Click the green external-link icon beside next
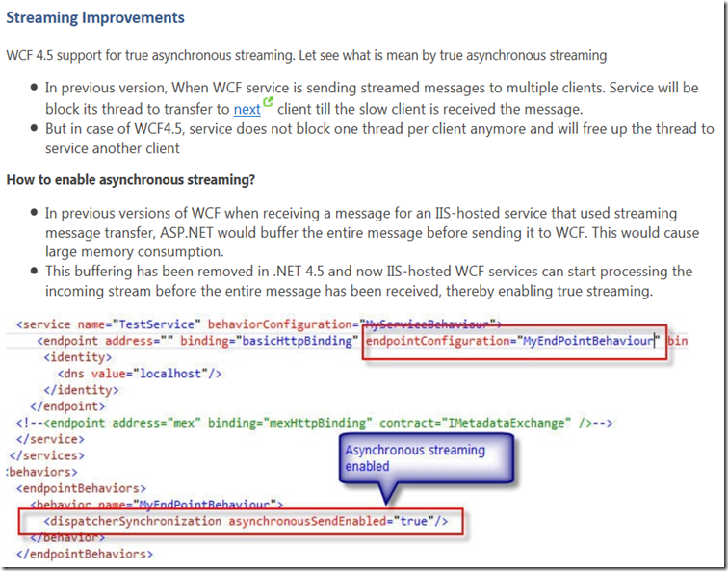Image resolution: width=728 pixels, height=571 pixels. [268, 101]
